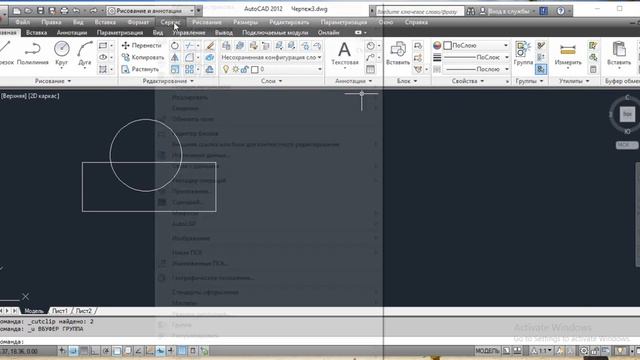This screenshot has height=360, width=640.
Task: Click the Группа group tool
Action: pos(523,53)
